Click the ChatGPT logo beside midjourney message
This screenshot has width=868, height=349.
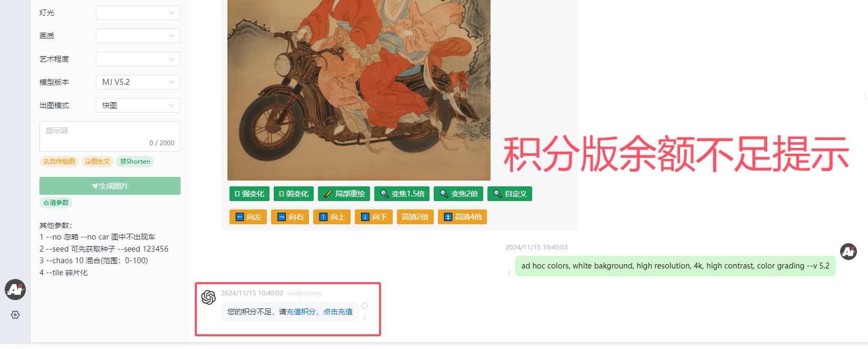[x=208, y=297]
